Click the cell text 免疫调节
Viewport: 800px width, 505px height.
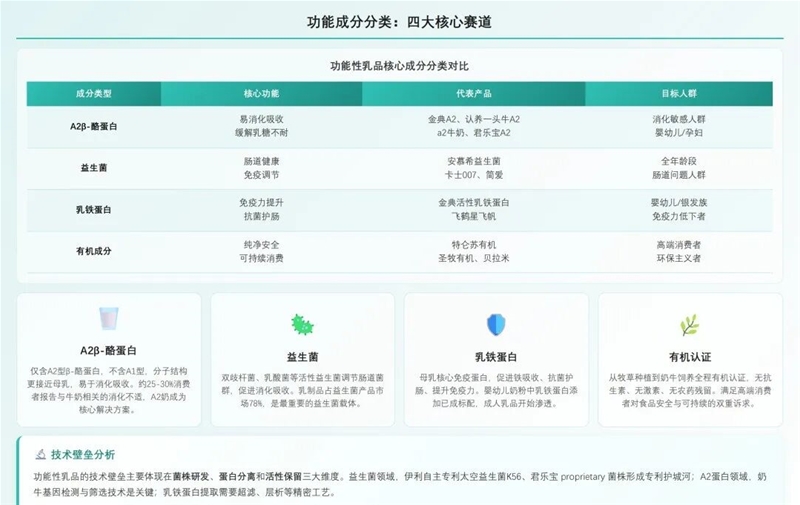pyautogui.click(x=261, y=175)
